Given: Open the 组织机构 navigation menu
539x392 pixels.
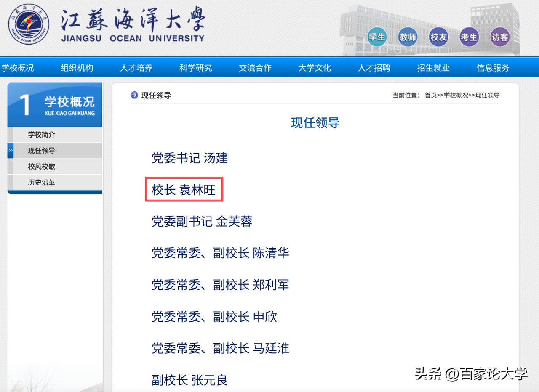Looking at the screenshot, I should [77, 68].
